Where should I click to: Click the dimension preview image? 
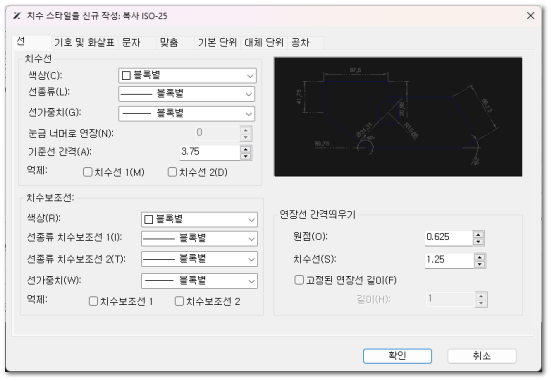[398, 117]
